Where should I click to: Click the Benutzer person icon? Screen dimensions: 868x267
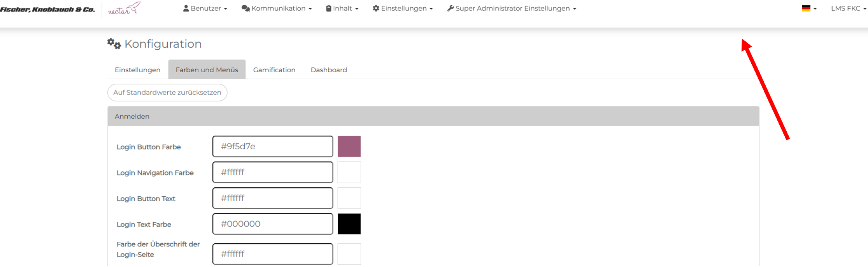click(x=186, y=8)
